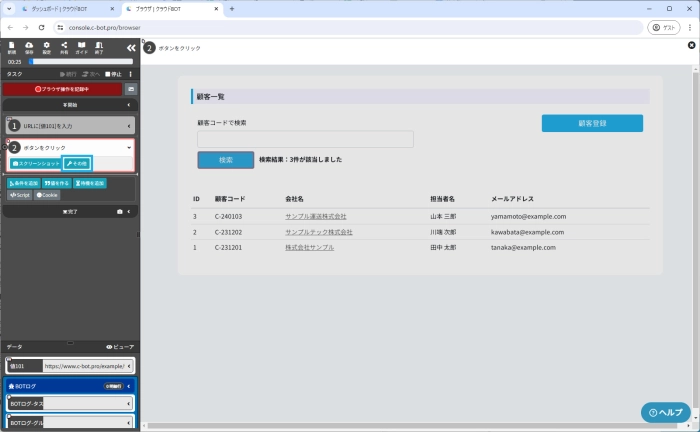Click the 終了 (exit) door icon
The image size is (700, 432).
[x=99, y=46]
